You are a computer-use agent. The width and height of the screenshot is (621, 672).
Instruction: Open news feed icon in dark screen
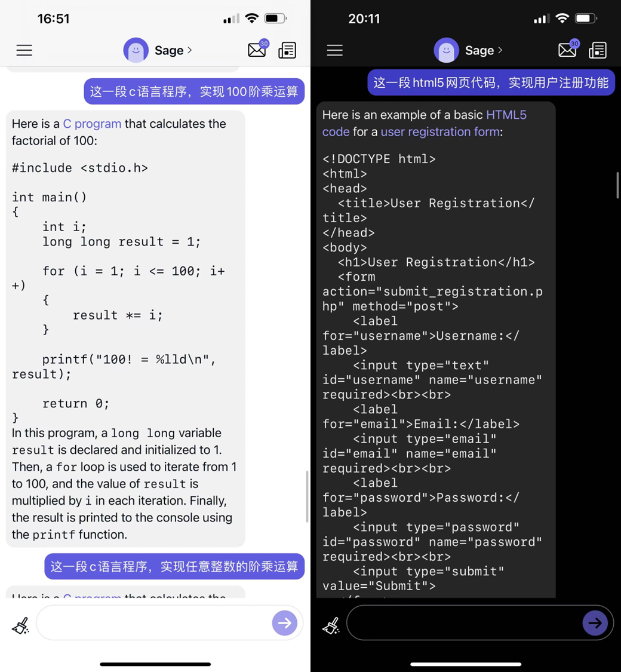[x=598, y=50]
